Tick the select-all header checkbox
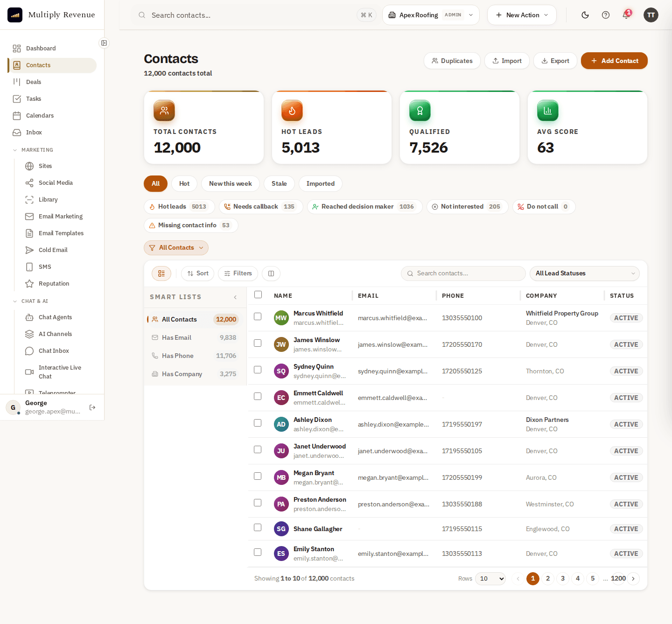Image resolution: width=672 pixels, height=624 pixels. tap(258, 294)
